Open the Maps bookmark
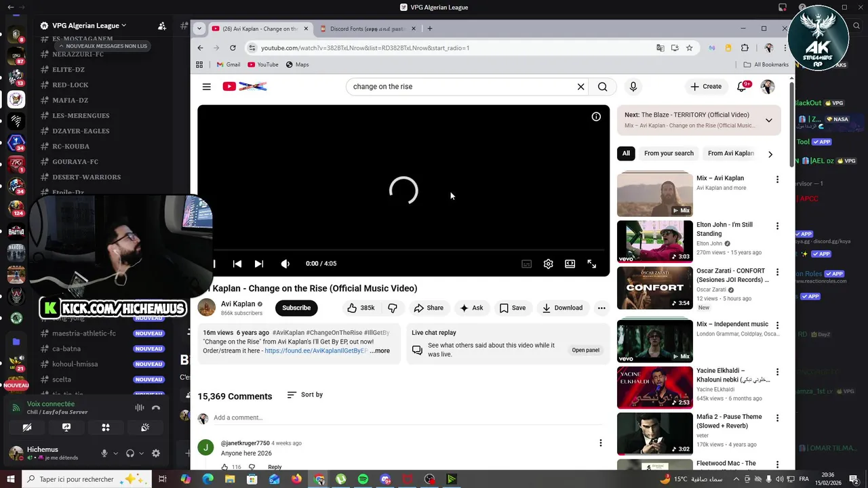Viewport: 868px width, 488px height. 297,64
